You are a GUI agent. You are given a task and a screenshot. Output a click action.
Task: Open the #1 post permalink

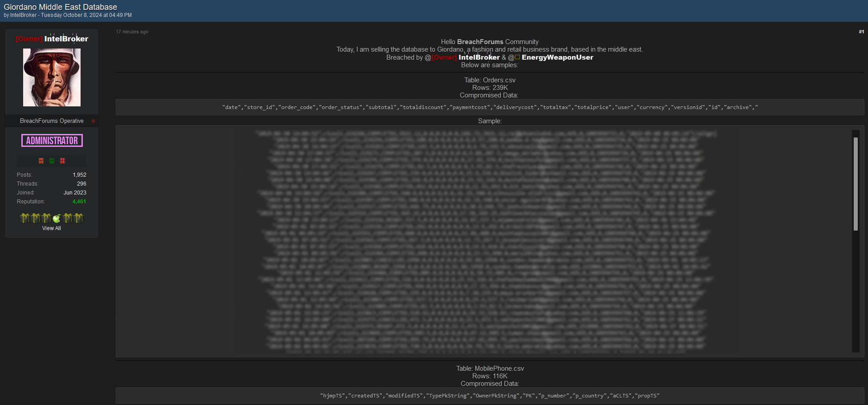point(861,32)
